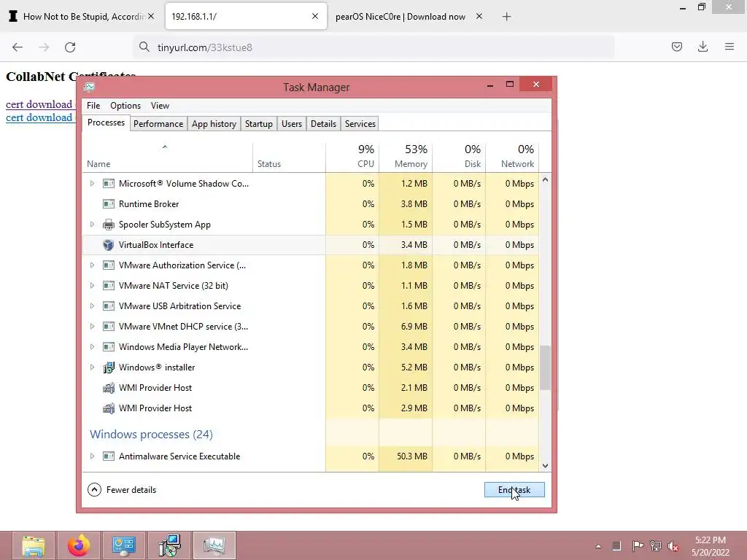Expand VMware VMnet DHCP service process
This screenshot has height=560, width=747.
click(x=92, y=327)
